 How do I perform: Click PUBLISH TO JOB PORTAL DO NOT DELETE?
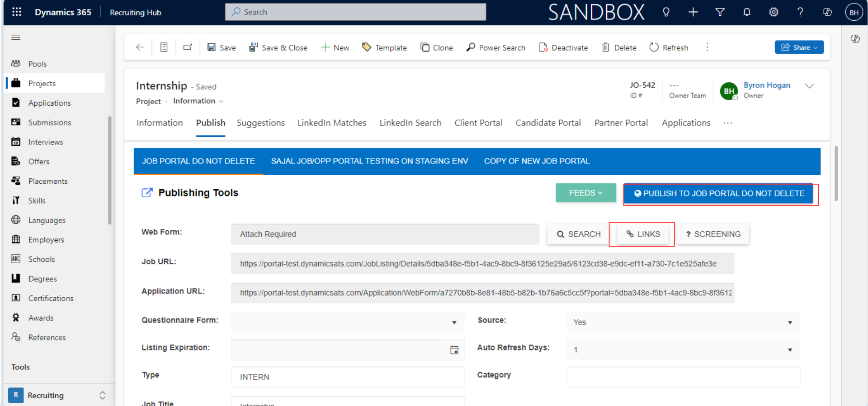718,193
